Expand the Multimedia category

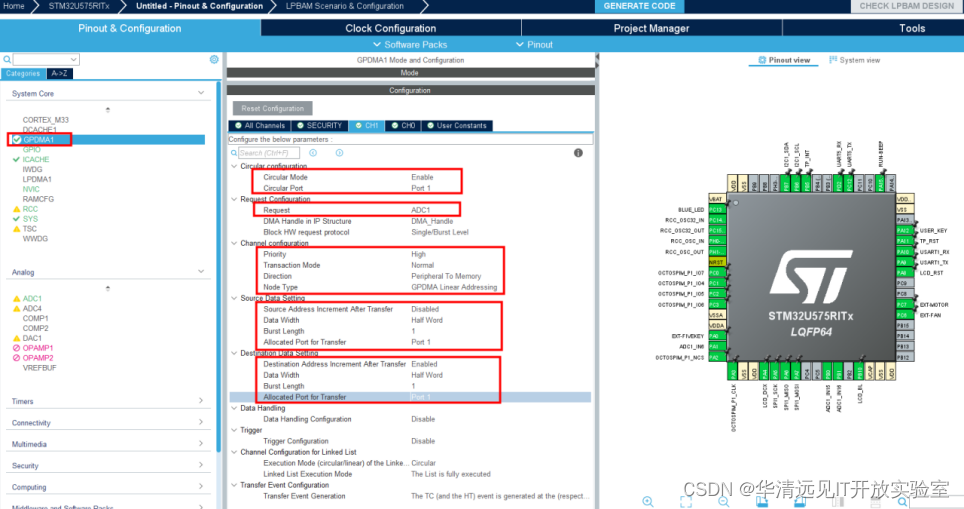201,444
